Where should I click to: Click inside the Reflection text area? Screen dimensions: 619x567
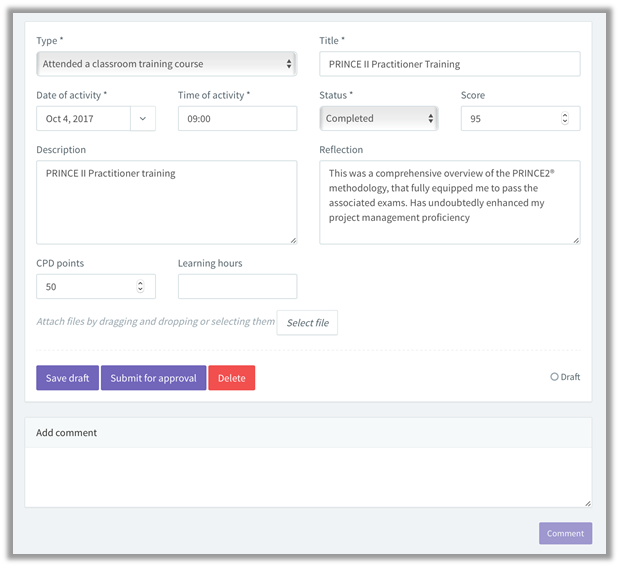pyautogui.click(x=450, y=202)
